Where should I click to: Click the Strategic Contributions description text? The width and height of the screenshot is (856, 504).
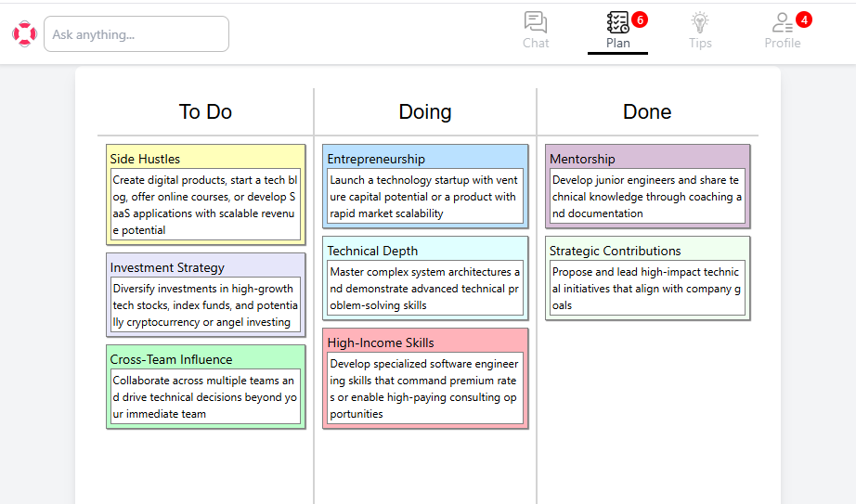coord(647,289)
